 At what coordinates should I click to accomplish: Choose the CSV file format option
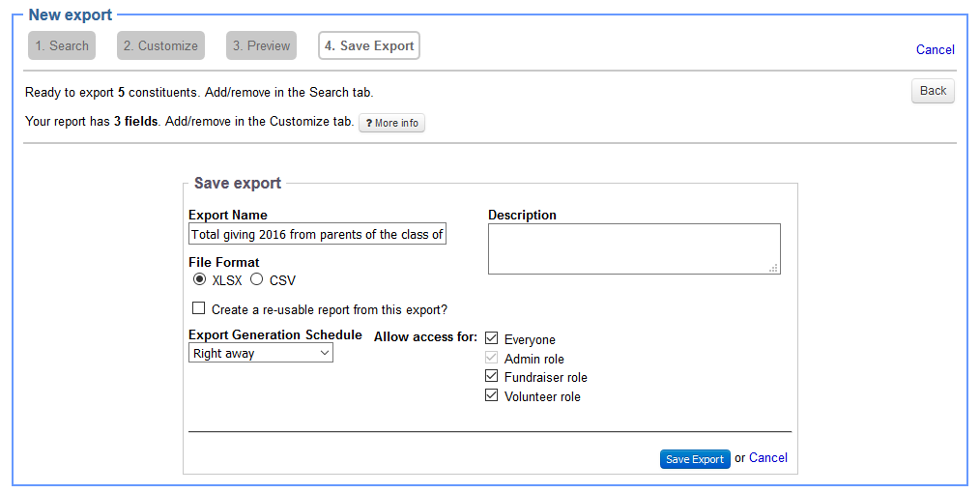(x=257, y=280)
